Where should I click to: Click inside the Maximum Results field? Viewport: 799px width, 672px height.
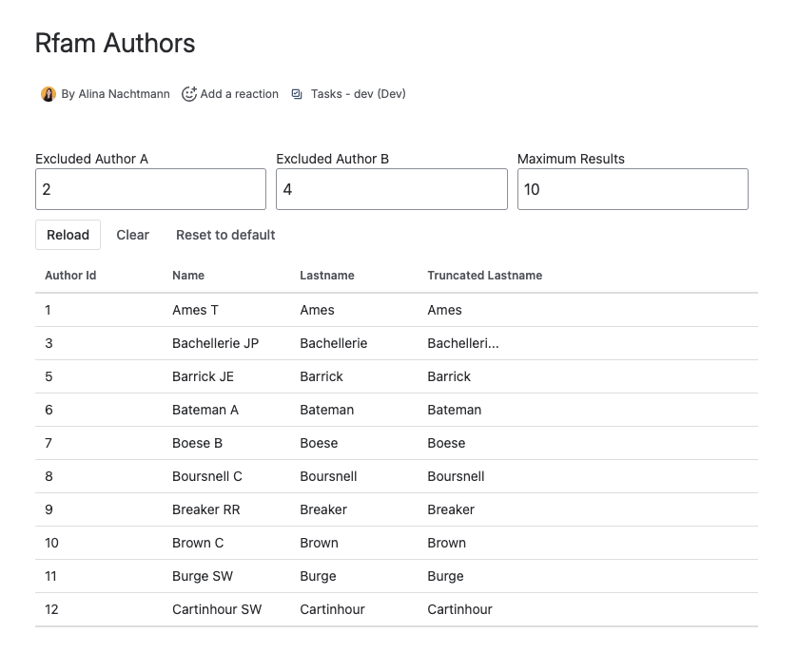point(632,188)
